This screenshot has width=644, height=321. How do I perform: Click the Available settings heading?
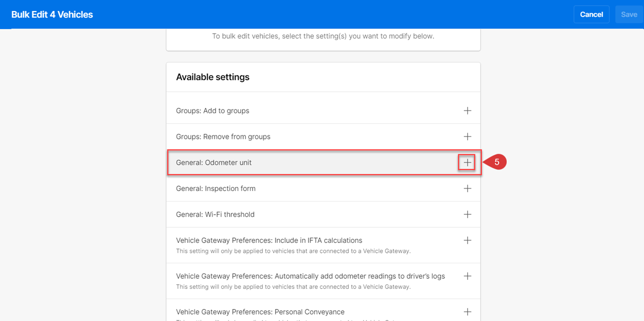(212, 77)
